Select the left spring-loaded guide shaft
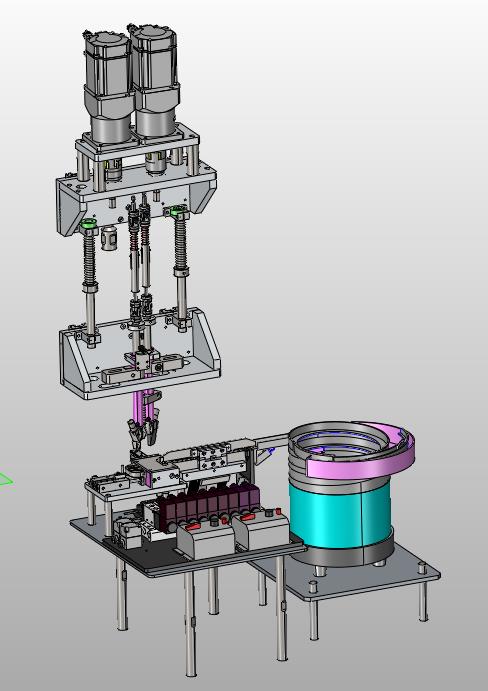Screen dimensions: 488x691 pos(90,284)
